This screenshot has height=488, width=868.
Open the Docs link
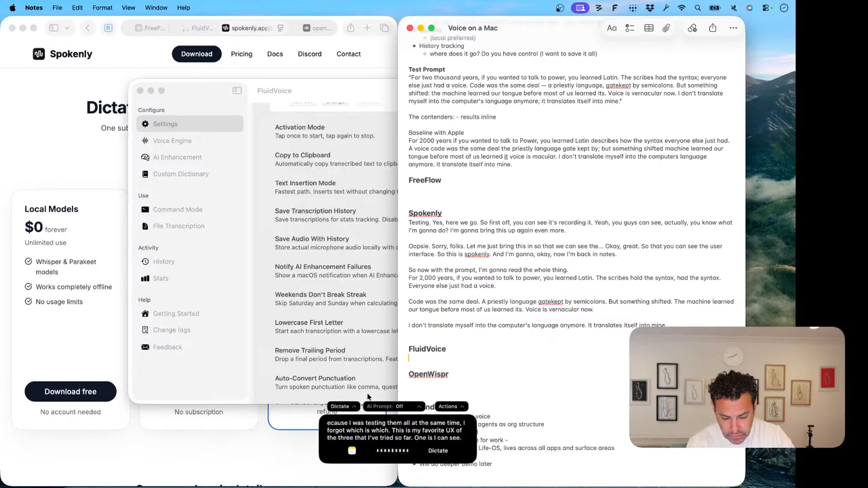pos(275,54)
